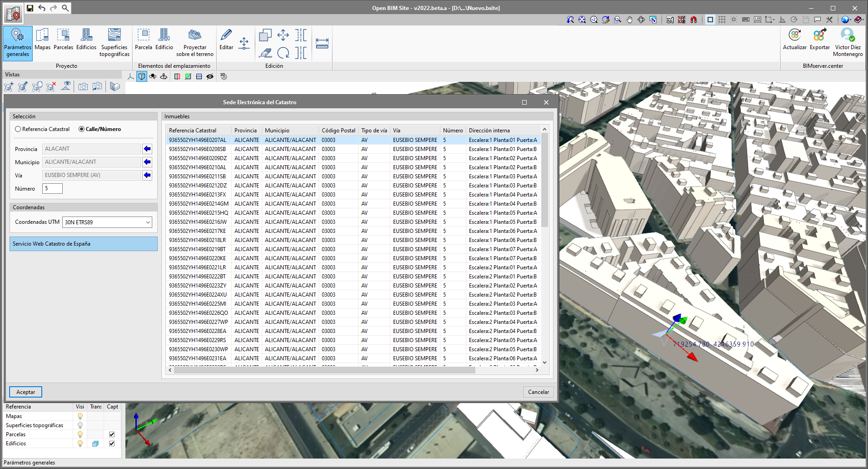Select the Calle/Número radio option
The image size is (868, 469).
coord(82,129)
